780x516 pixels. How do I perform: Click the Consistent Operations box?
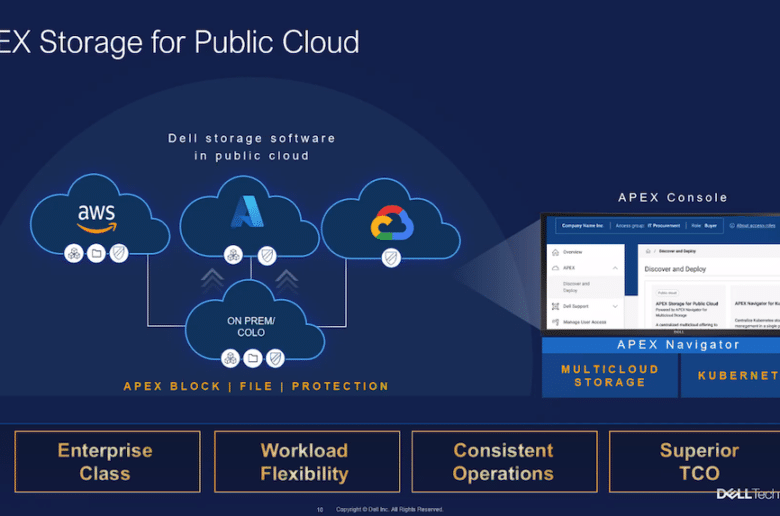pyautogui.click(x=504, y=462)
